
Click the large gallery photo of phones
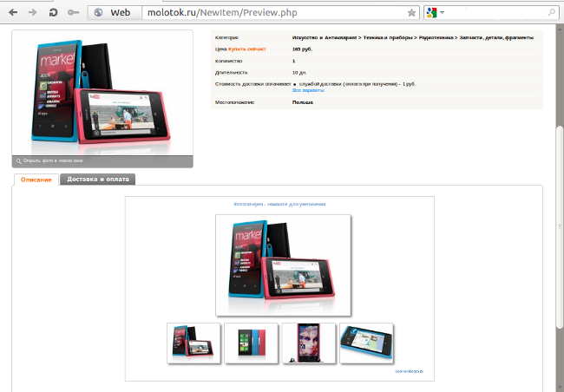point(284,265)
